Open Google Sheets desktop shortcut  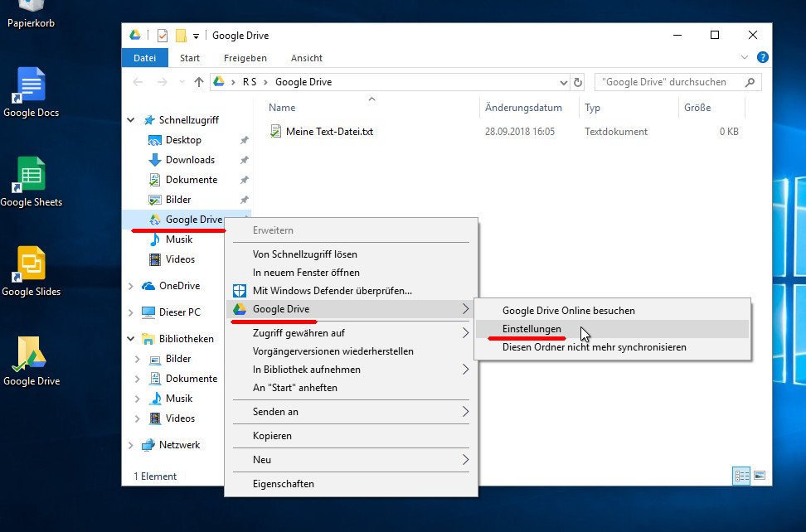(x=31, y=181)
